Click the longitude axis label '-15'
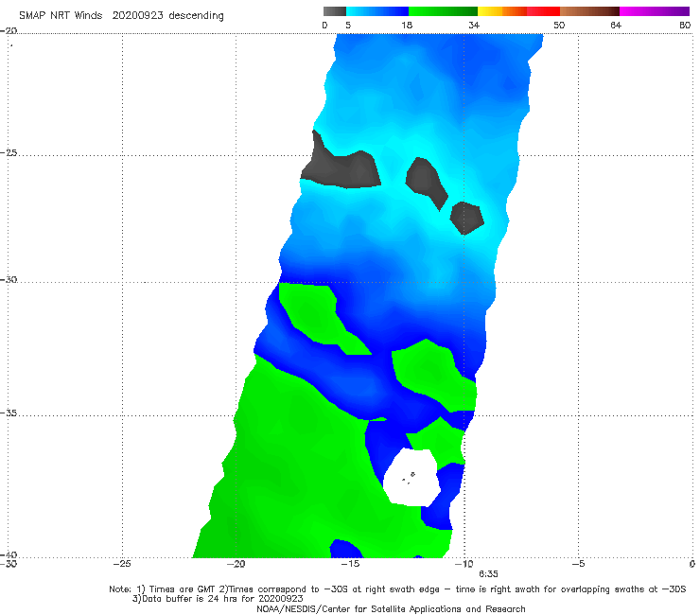Viewport: 700px width, 615px height. (350, 564)
